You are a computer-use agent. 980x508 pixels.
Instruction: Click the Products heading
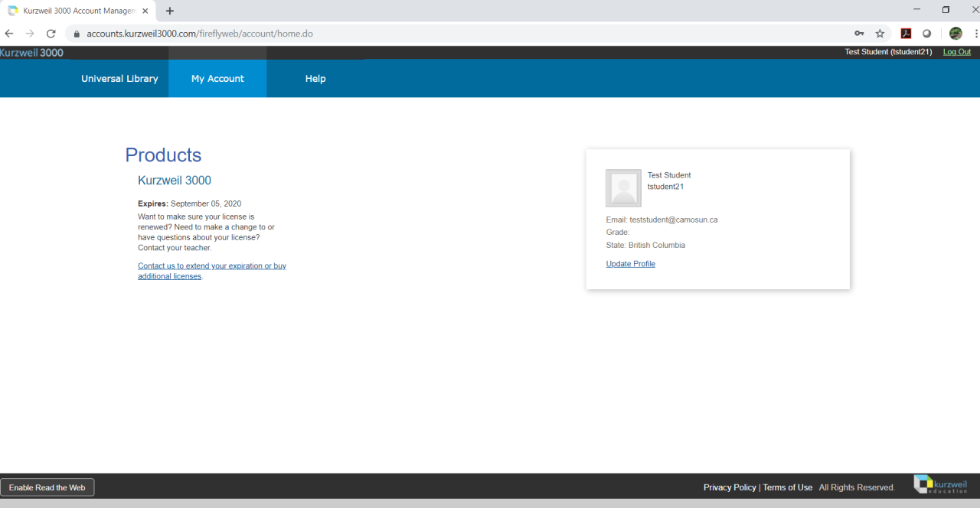pos(163,155)
